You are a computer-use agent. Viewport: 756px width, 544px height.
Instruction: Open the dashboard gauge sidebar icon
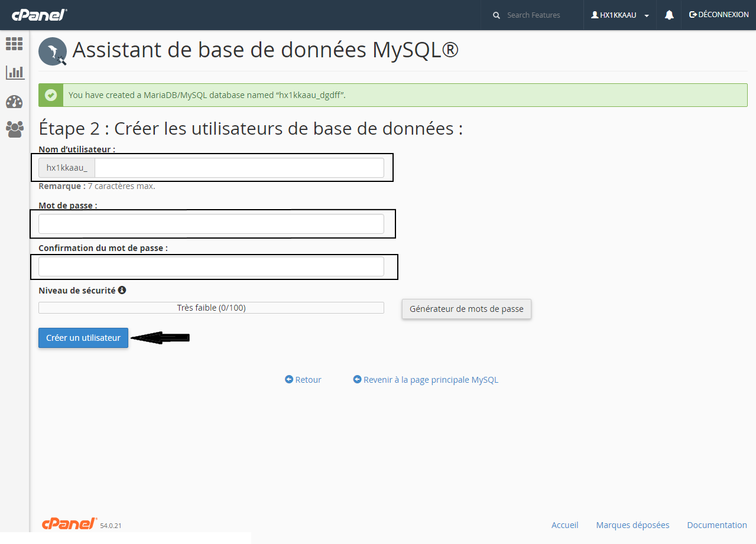click(14, 102)
